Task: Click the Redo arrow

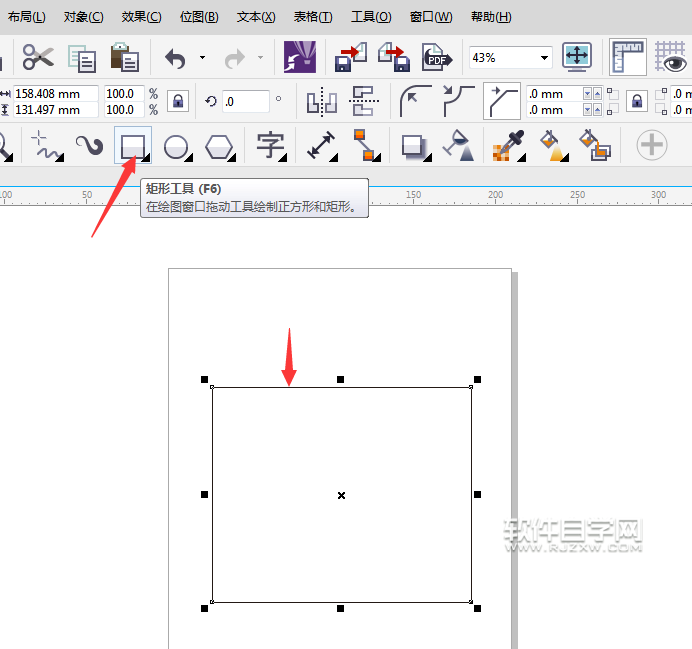Action: click(x=235, y=58)
